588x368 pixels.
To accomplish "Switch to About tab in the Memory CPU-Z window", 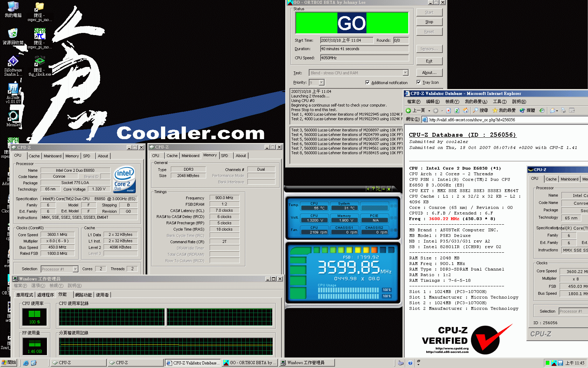I will 240,156.
